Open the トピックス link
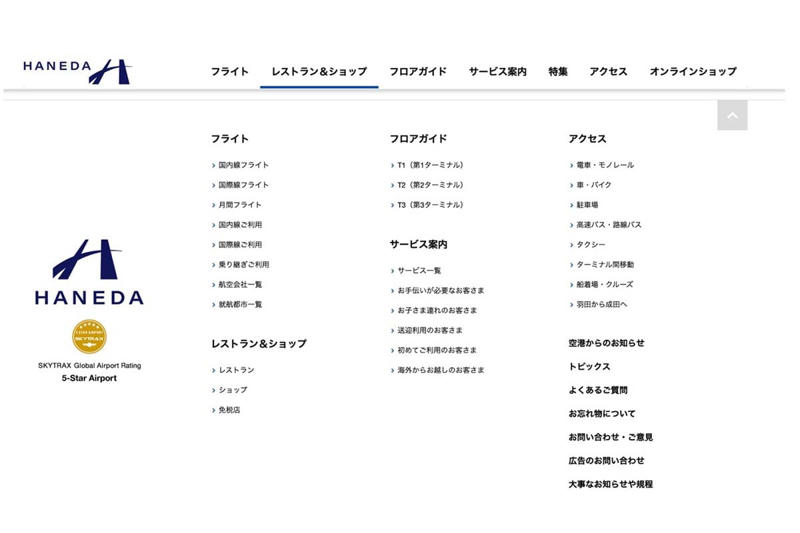Viewport: 800px width, 533px height. [589, 366]
